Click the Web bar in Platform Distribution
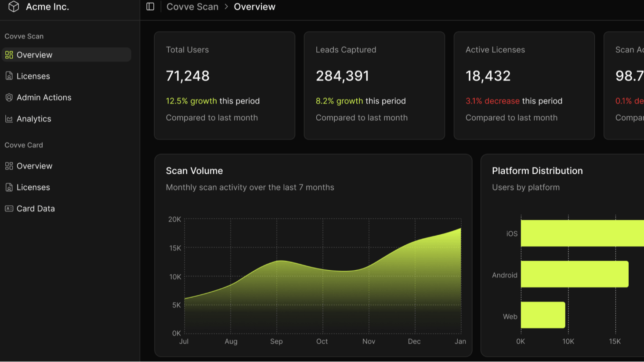Screen dimensions: 644x362 tap(543, 315)
